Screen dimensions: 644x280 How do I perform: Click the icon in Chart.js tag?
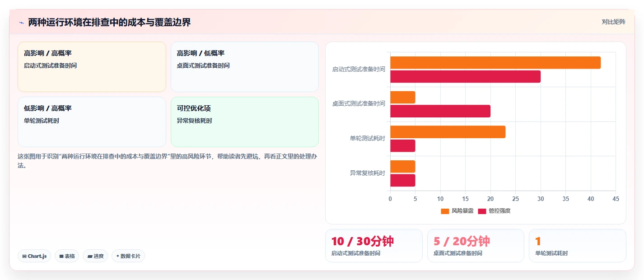coord(24,256)
